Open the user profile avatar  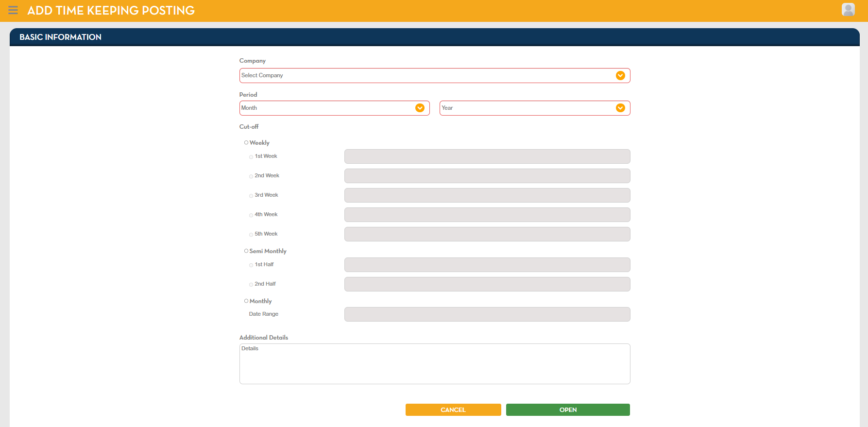[x=848, y=10]
